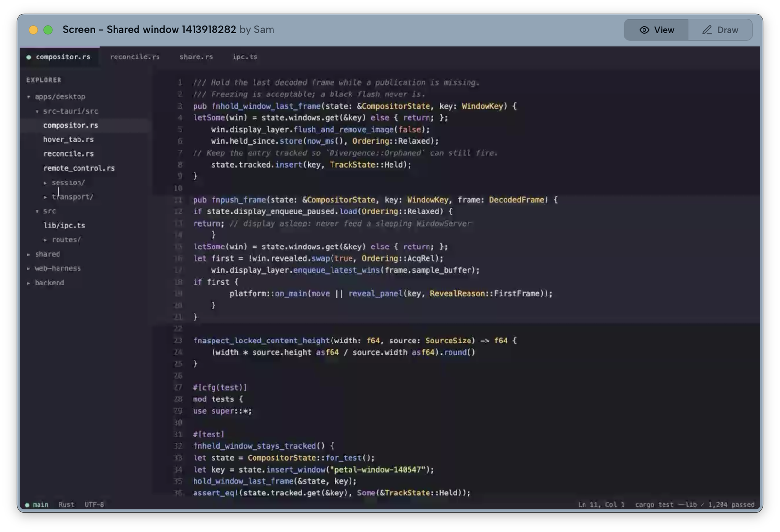Click the EXPLORER panel header
Image resolution: width=780 pixels, height=532 pixels.
(44, 80)
